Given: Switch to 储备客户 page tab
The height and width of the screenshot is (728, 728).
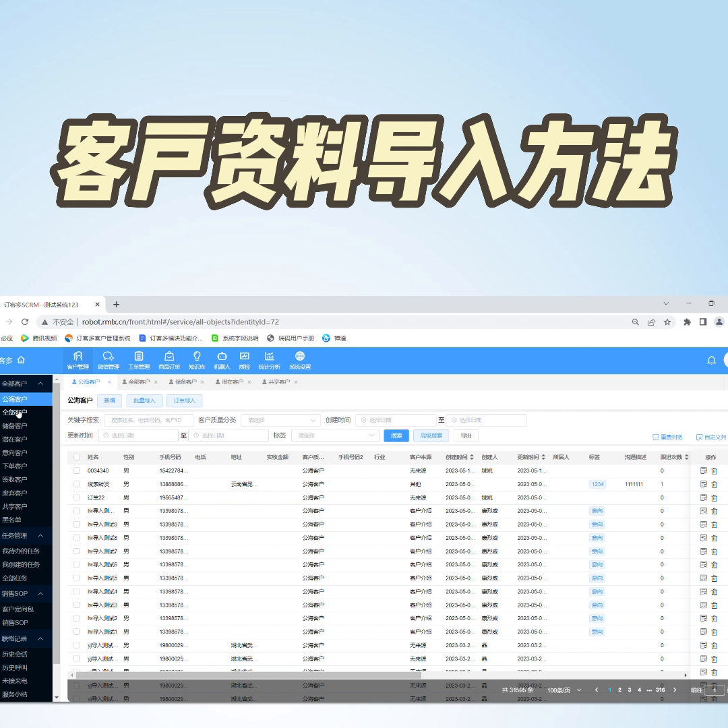Looking at the screenshot, I should [x=185, y=382].
